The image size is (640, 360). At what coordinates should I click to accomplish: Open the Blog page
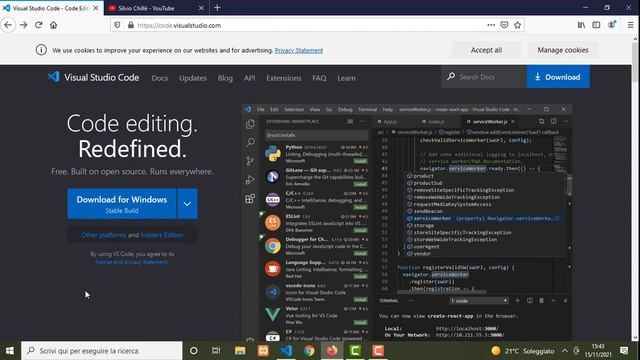[225, 78]
